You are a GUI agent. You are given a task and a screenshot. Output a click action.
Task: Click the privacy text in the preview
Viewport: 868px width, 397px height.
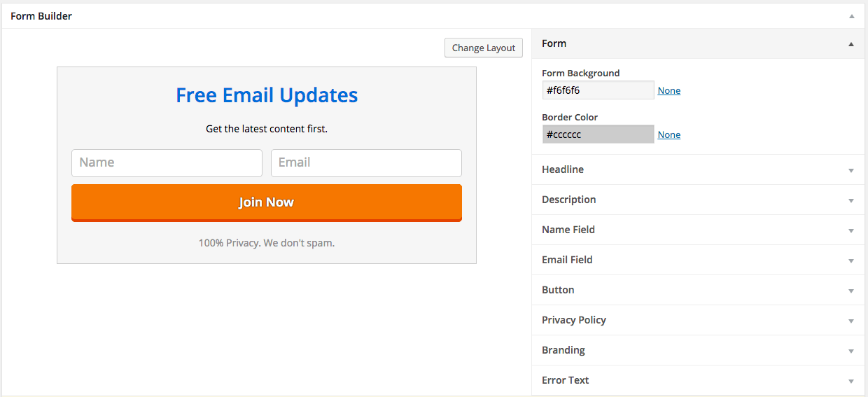click(267, 243)
